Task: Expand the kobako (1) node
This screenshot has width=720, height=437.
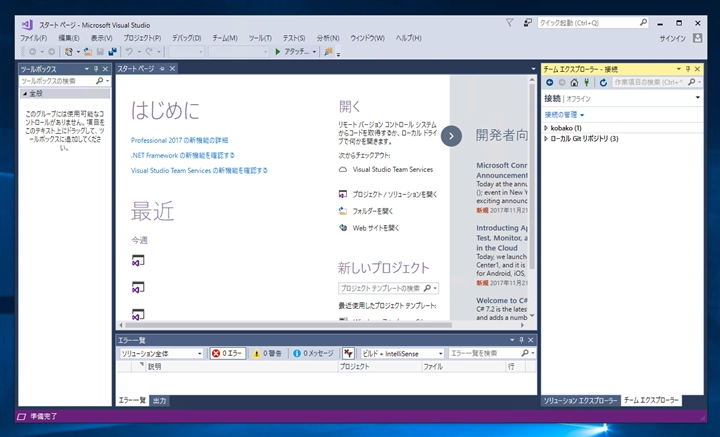Action: click(546, 128)
